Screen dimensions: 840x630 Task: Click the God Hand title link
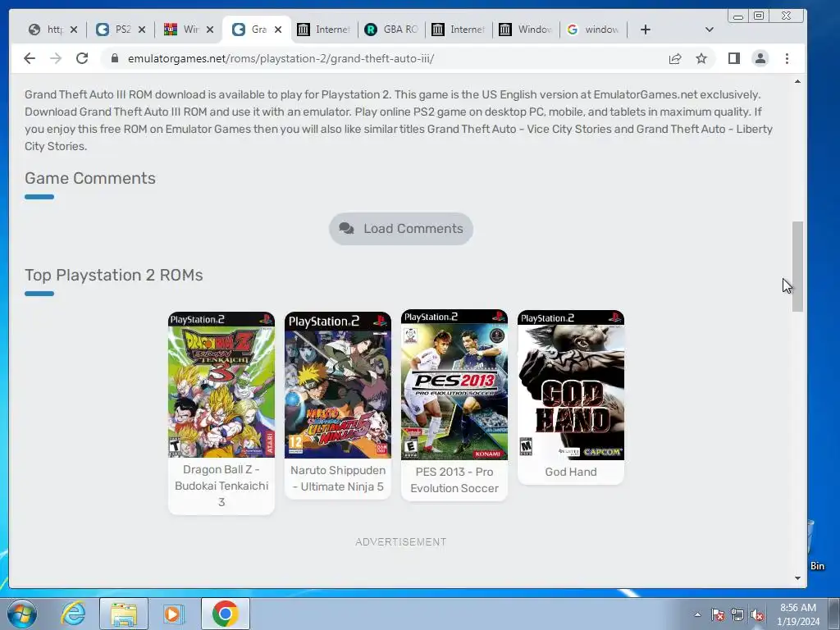pos(571,472)
